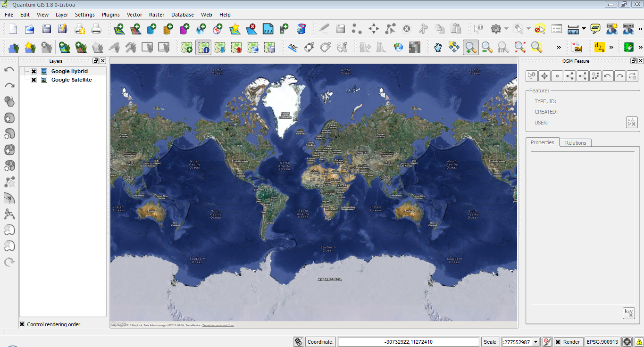Click the Remove Layer icon with red X
644x347 pixels.
(251, 29)
